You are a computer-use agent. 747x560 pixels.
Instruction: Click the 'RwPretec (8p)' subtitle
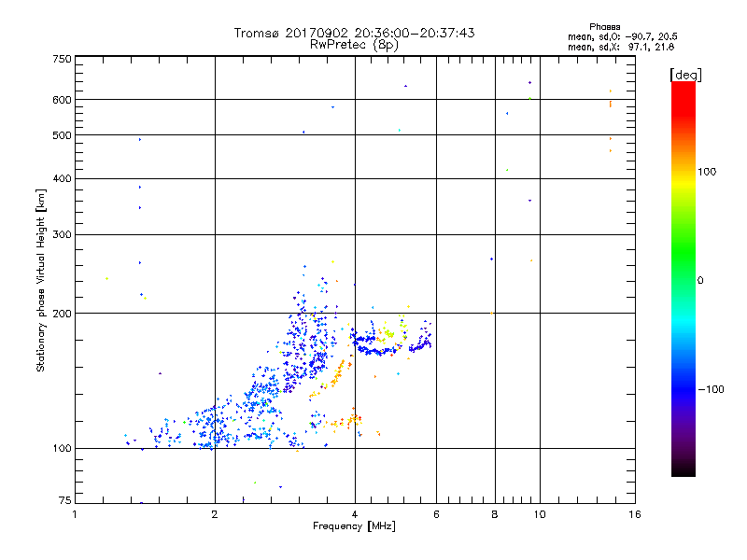click(x=354, y=45)
